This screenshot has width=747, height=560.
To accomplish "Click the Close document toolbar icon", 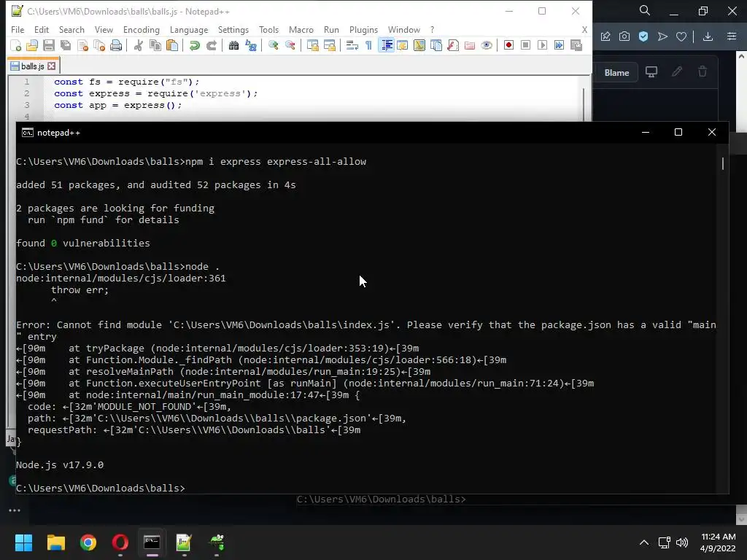I will [82, 45].
